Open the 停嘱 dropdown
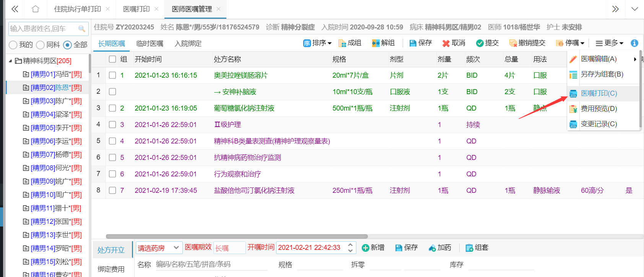The width and height of the screenshot is (644, 277). (570, 43)
